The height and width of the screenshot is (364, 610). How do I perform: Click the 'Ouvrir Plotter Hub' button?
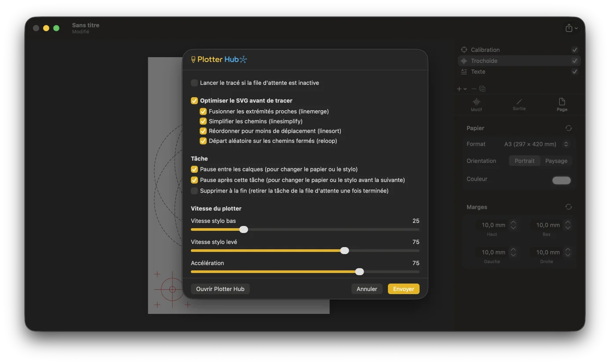220,289
